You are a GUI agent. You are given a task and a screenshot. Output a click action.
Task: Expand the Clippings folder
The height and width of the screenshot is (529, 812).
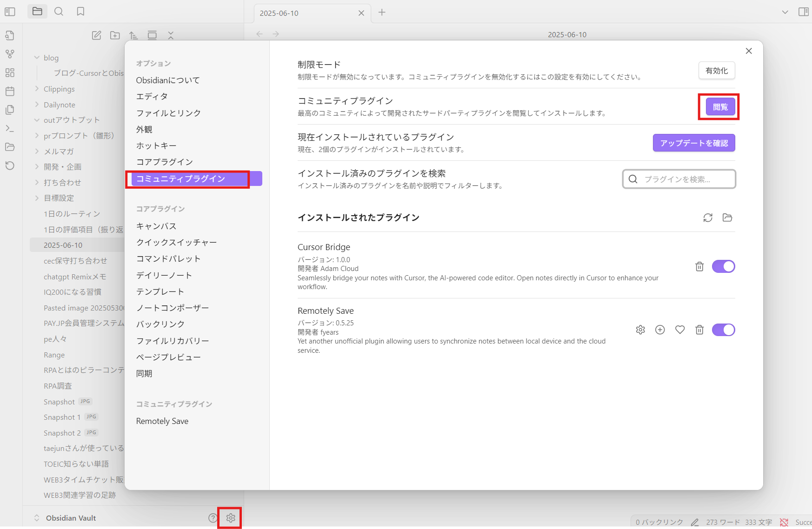(37, 89)
